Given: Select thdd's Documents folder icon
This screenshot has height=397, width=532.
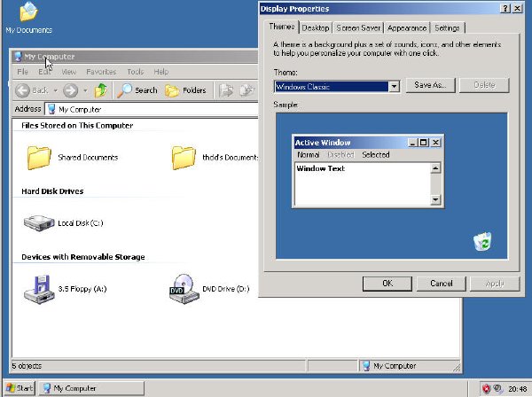Looking at the screenshot, I should 184,158.
